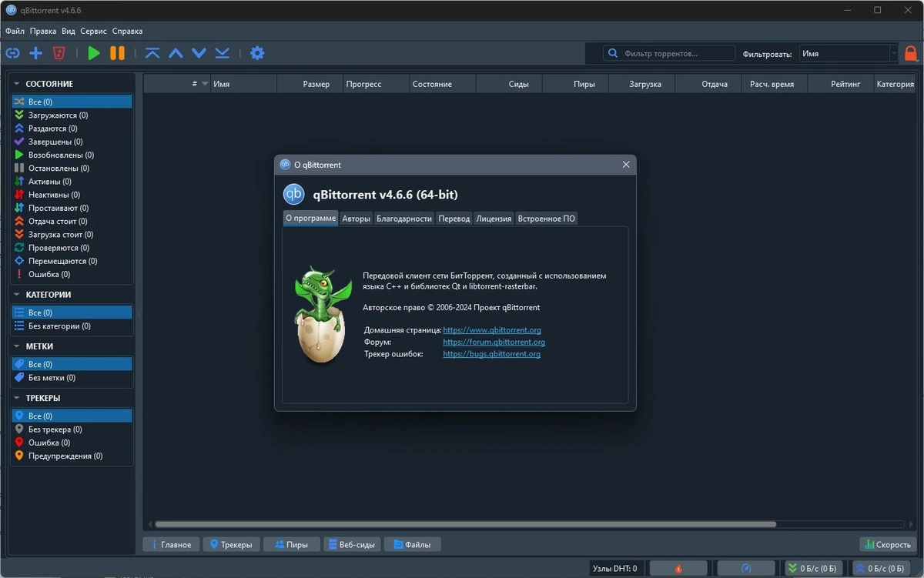Select Без трекера (0) filter
Image resolution: width=924 pixels, height=578 pixels.
tap(72, 429)
